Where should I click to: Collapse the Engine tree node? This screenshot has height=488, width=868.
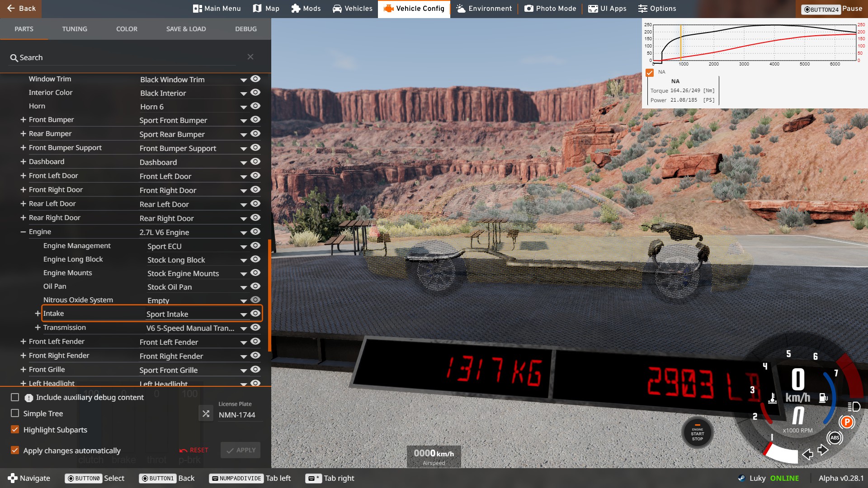(23, 232)
